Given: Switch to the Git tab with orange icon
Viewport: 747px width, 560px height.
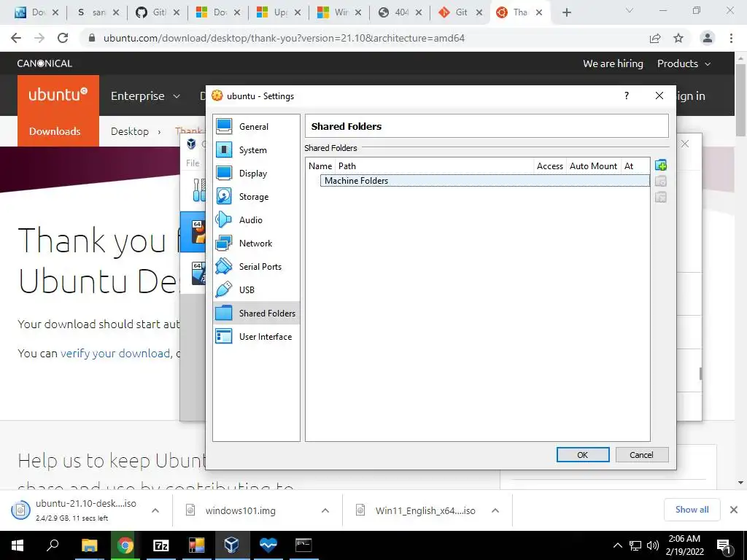Looking at the screenshot, I should tap(461, 12).
